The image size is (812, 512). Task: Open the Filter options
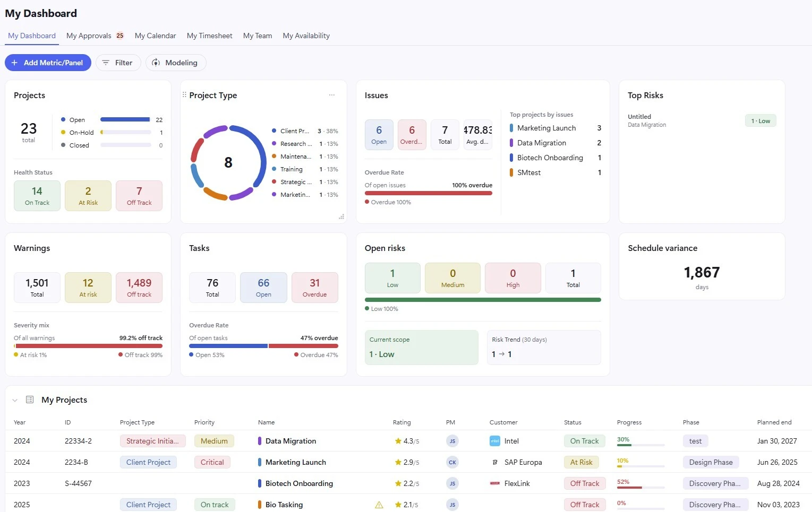118,63
